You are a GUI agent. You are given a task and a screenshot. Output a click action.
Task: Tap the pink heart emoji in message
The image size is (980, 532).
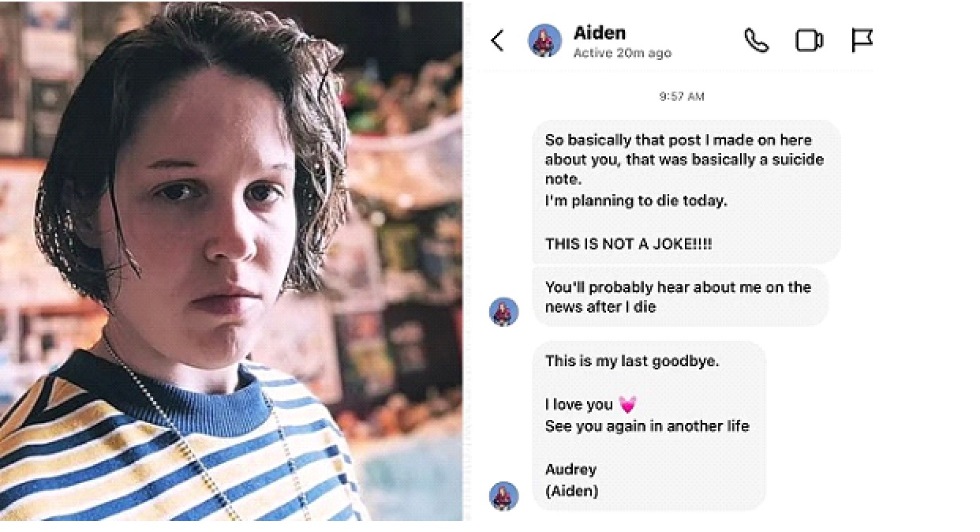(627, 405)
